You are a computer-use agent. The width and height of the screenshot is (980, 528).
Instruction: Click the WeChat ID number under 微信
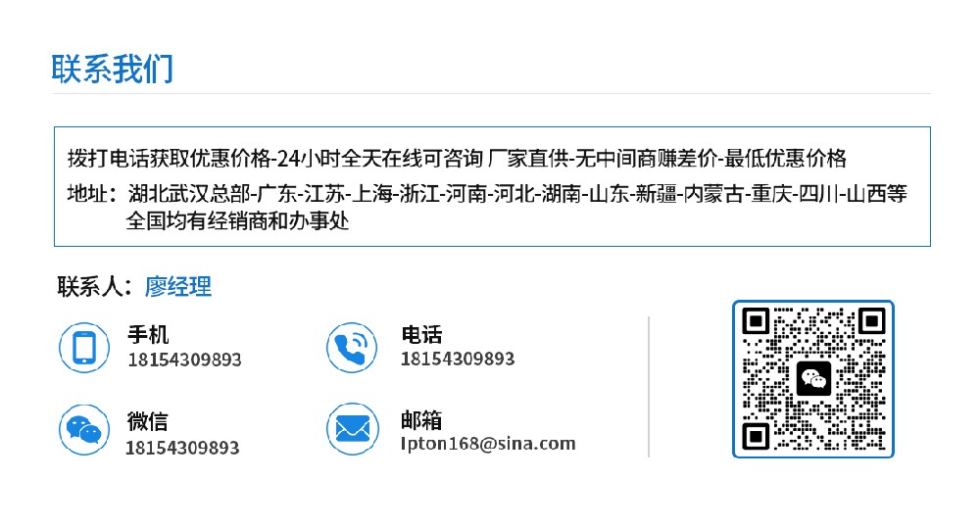pyautogui.click(x=182, y=448)
